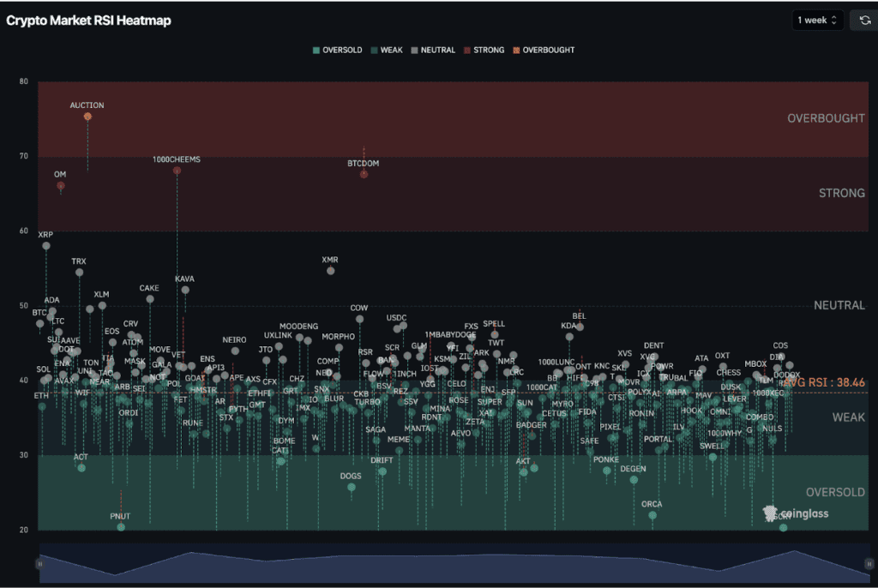Click the 1000CHEEMS marker dot
This screenshot has width=878, height=588.
(x=177, y=171)
